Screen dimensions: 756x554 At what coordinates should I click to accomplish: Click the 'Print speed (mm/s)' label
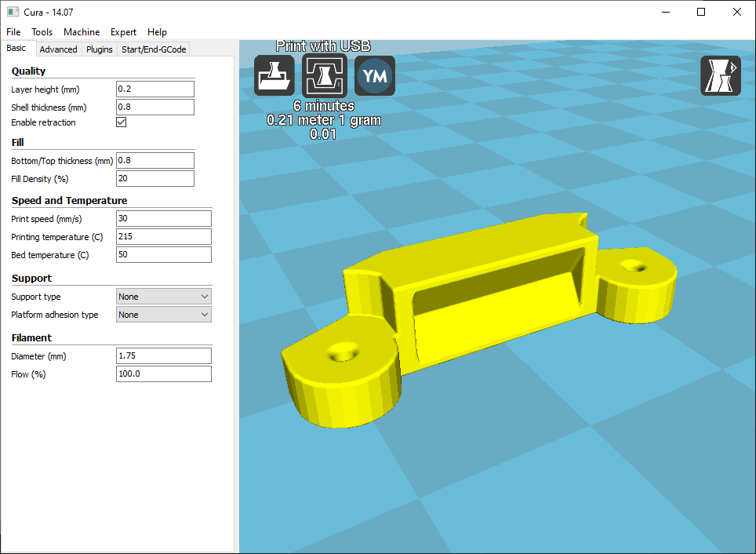46,219
